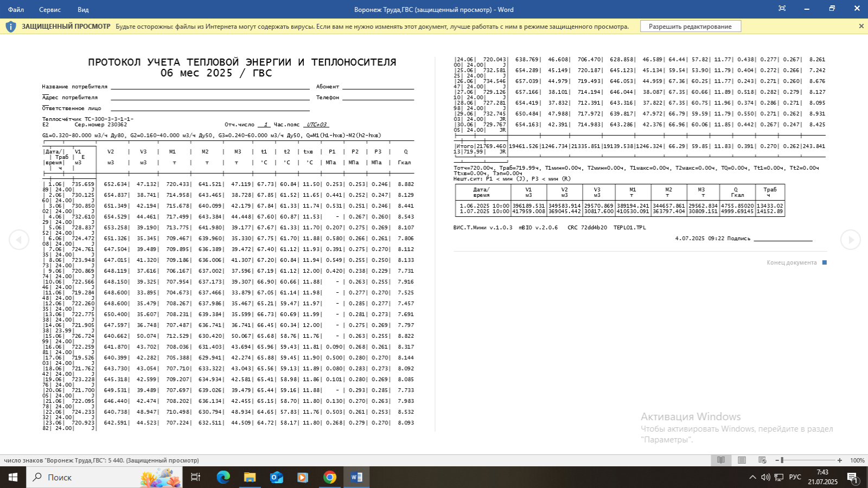Click the value 14152.89 in Траб column
The height and width of the screenshot is (488, 868).
coord(770,211)
